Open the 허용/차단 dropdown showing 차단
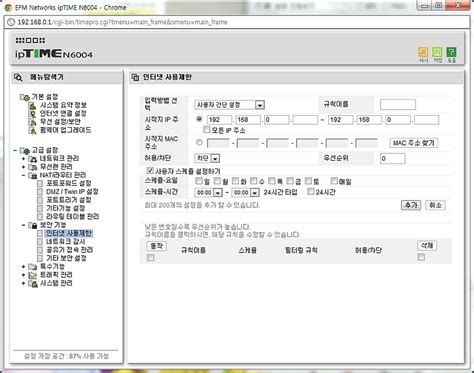Screen dimensions: 474x373 [207, 158]
